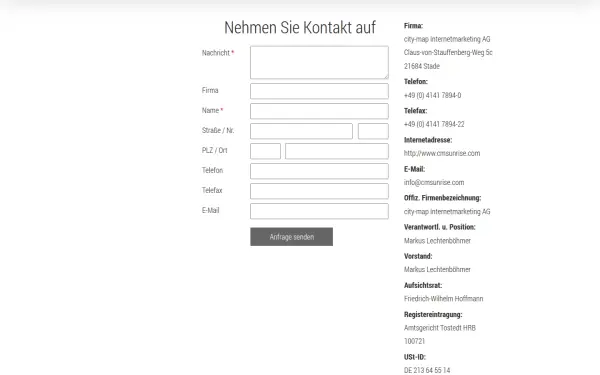Viewport: 600px width, 375px height.
Task: Click the Telefax input field
Action: tap(319, 191)
